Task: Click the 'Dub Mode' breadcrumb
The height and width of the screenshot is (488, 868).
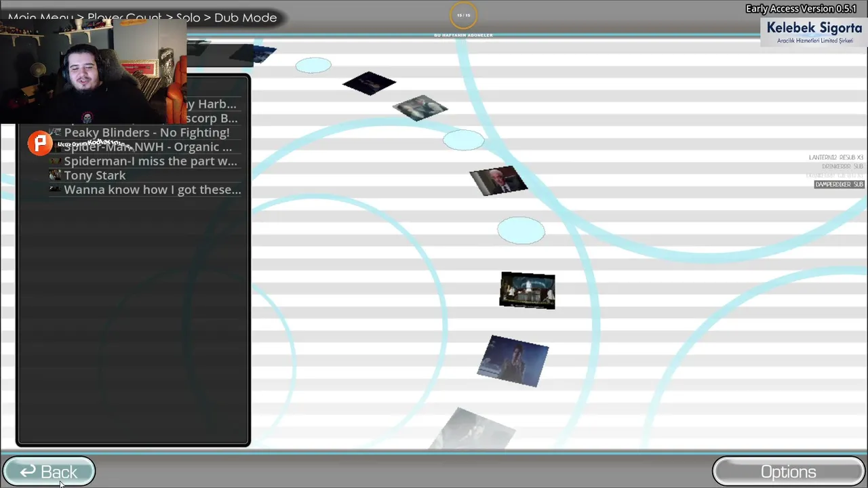Action: (x=245, y=18)
